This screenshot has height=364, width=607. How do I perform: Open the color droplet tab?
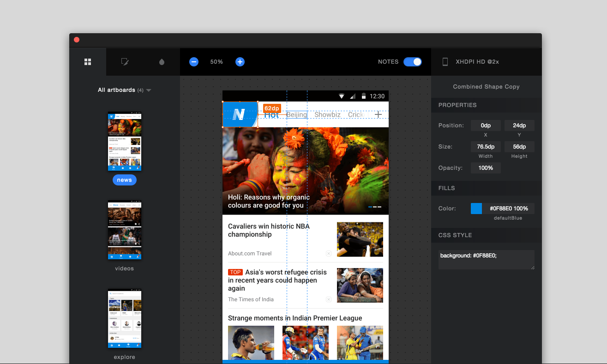(x=162, y=62)
